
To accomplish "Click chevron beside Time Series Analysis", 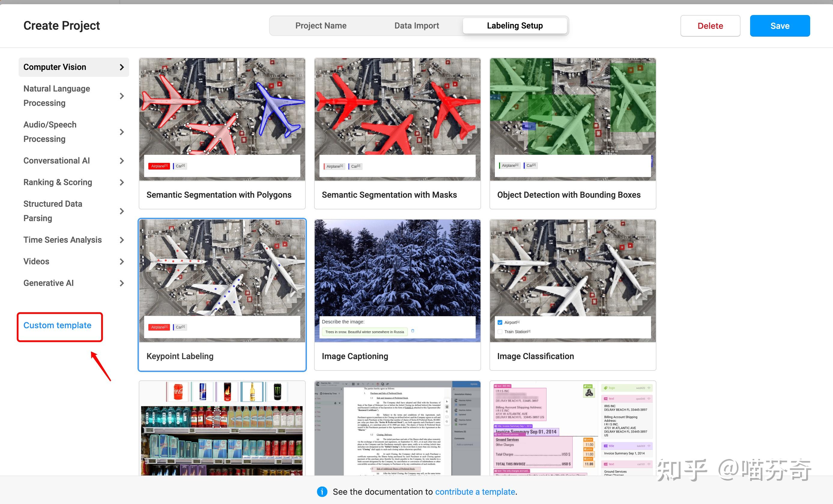I will tap(122, 240).
